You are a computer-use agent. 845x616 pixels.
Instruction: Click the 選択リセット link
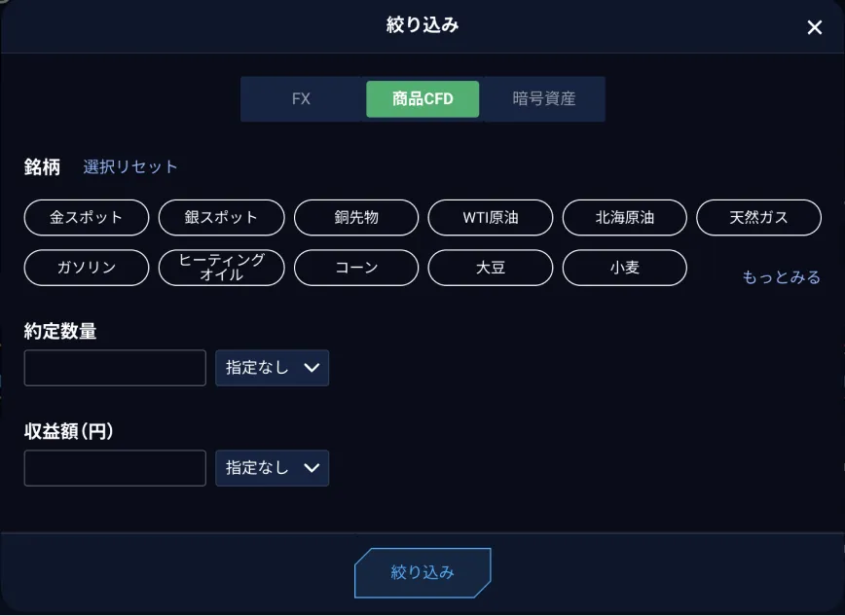point(130,167)
